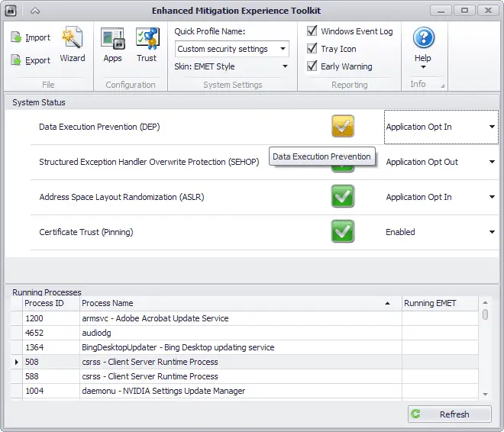504x432 pixels.
Task: Open the SEHOP Application Opt Out dropdown
Action: 492,162
